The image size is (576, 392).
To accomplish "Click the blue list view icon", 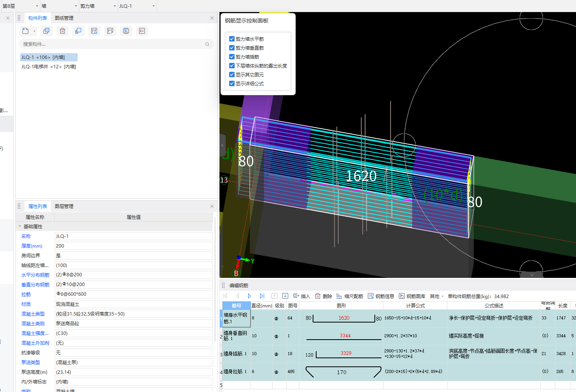I will point(126,31).
